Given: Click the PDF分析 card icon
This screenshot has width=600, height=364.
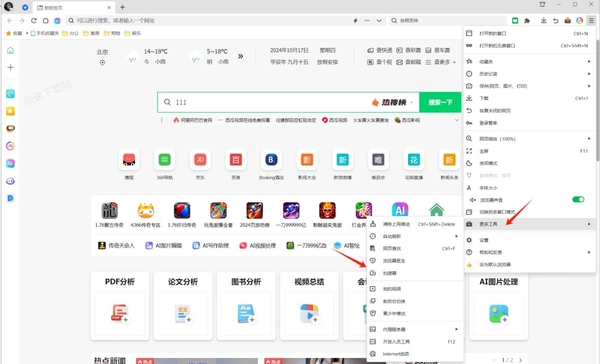Looking at the screenshot, I should [119, 313].
